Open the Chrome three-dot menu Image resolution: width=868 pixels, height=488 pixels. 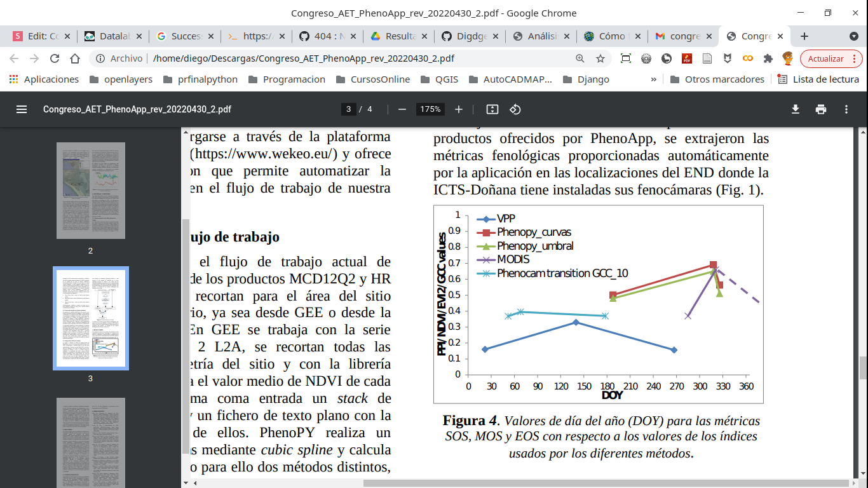[855, 58]
